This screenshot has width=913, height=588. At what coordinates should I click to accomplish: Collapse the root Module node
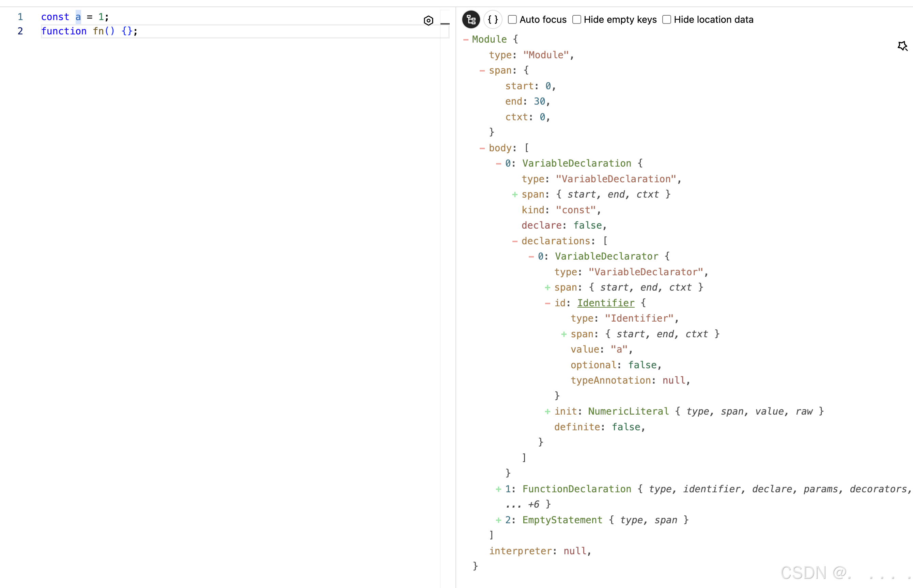pos(465,39)
